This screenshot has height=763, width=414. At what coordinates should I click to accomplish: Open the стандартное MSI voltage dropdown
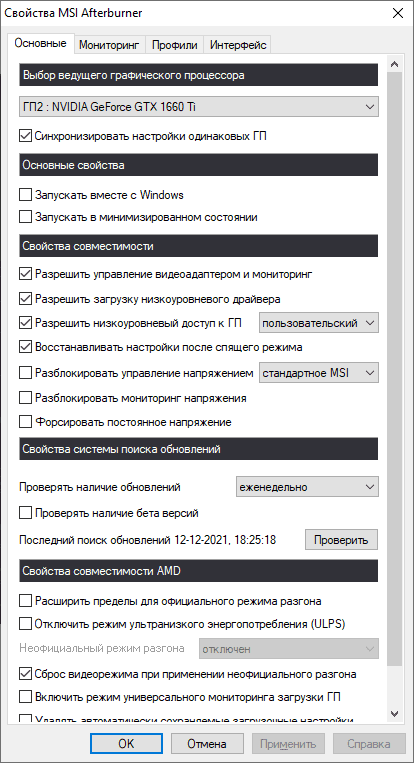coord(319,373)
